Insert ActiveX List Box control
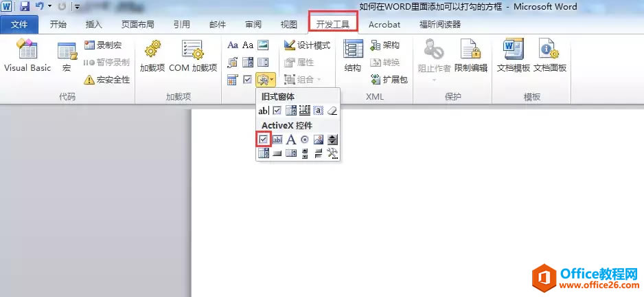Image resolution: width=644 pixels, height=297 pixels. 291,153
